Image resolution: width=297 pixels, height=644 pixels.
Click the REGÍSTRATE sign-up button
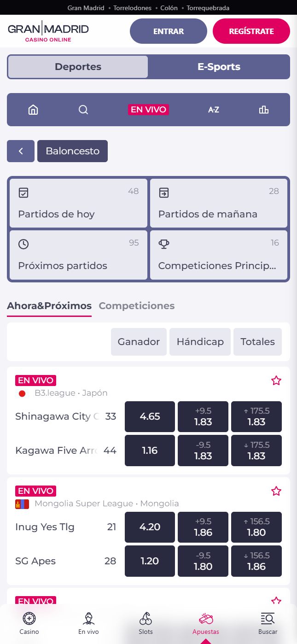tap(251, 31)
